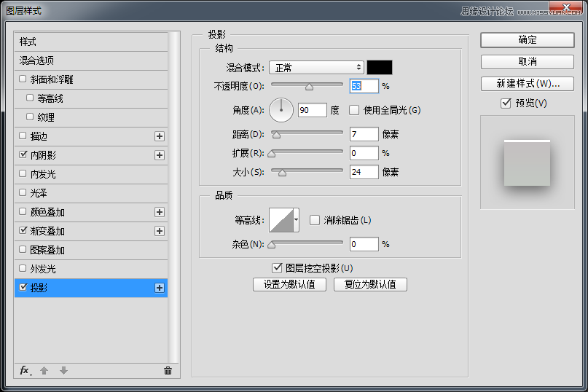Enable the 图案叠加 checkbox
Image resolution: width=588 pixels, height=392 pixels.
tap(23, 249)
